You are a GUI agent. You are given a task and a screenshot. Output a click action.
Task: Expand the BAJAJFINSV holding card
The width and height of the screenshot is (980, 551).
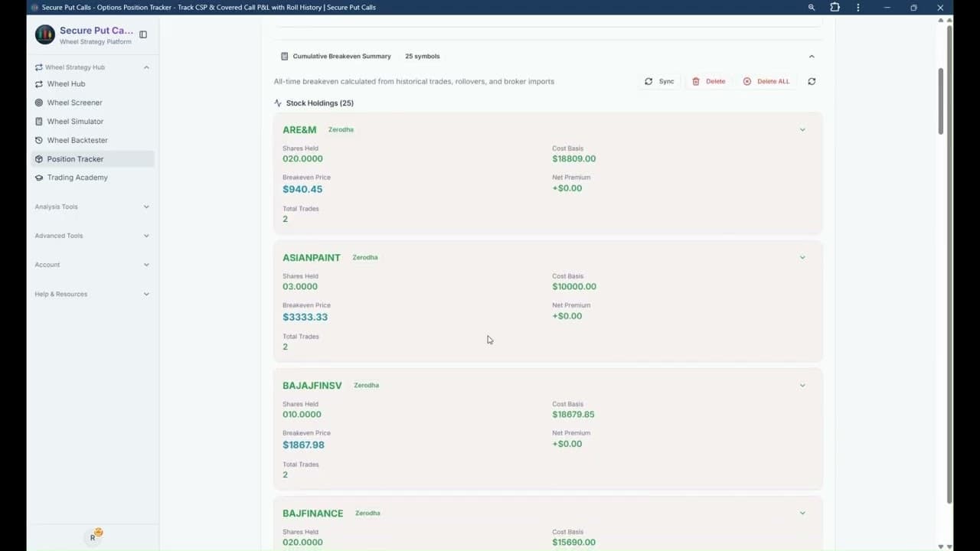[802, 385]
